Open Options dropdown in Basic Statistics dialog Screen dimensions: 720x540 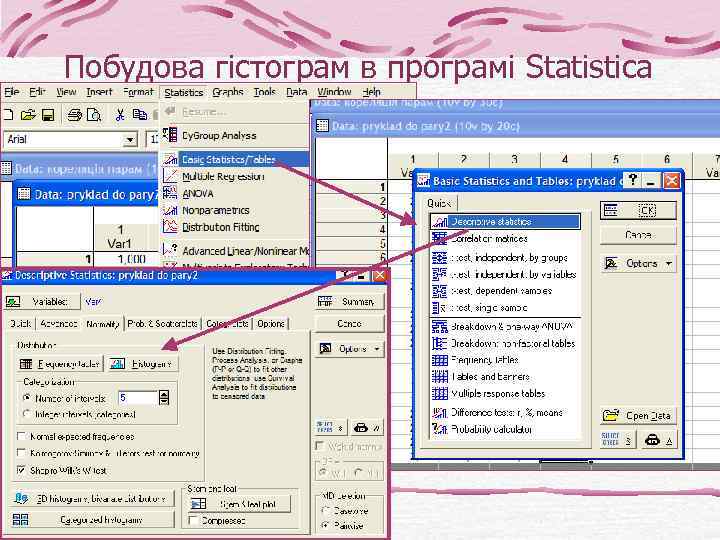pos(638,264)
